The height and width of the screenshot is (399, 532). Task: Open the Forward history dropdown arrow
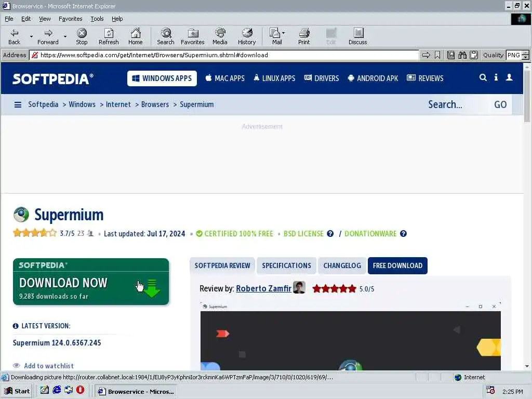(x=65, y=37)
